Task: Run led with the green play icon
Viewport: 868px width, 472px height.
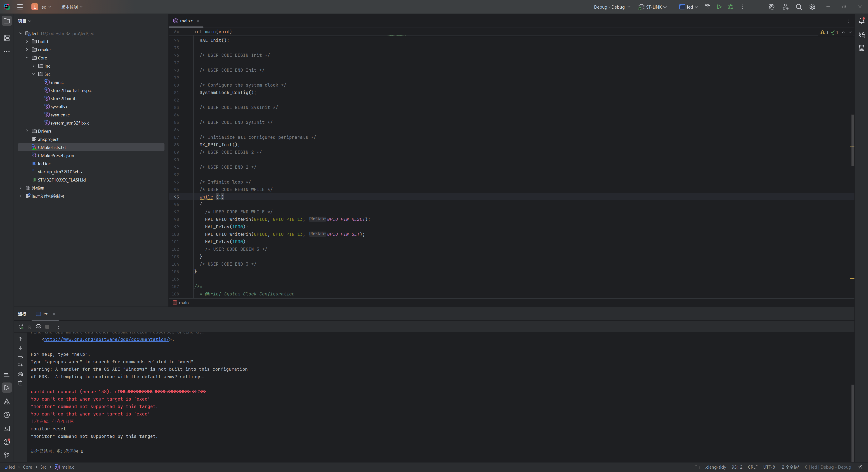Action: pyautogui.click(x=719, y=7)
